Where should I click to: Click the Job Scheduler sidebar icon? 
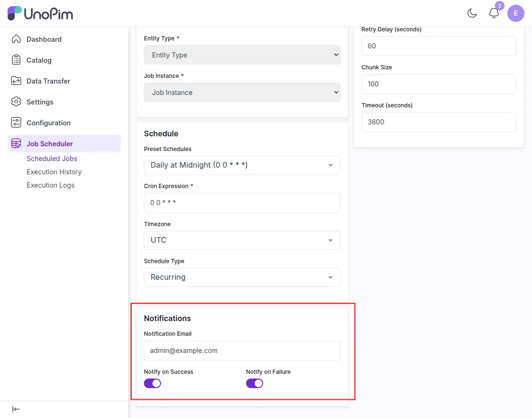(x=16, y=143)
